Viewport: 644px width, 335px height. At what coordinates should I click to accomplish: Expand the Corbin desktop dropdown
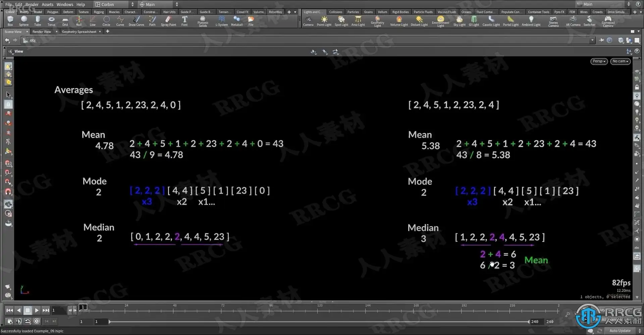(132, 4)
